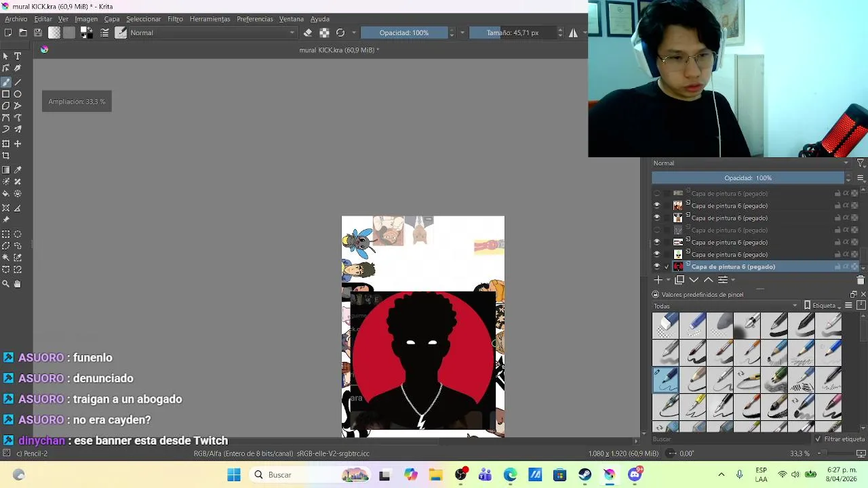868x488 pixels.
Task: Open the Archivo menu
Action: coord(16,19)
